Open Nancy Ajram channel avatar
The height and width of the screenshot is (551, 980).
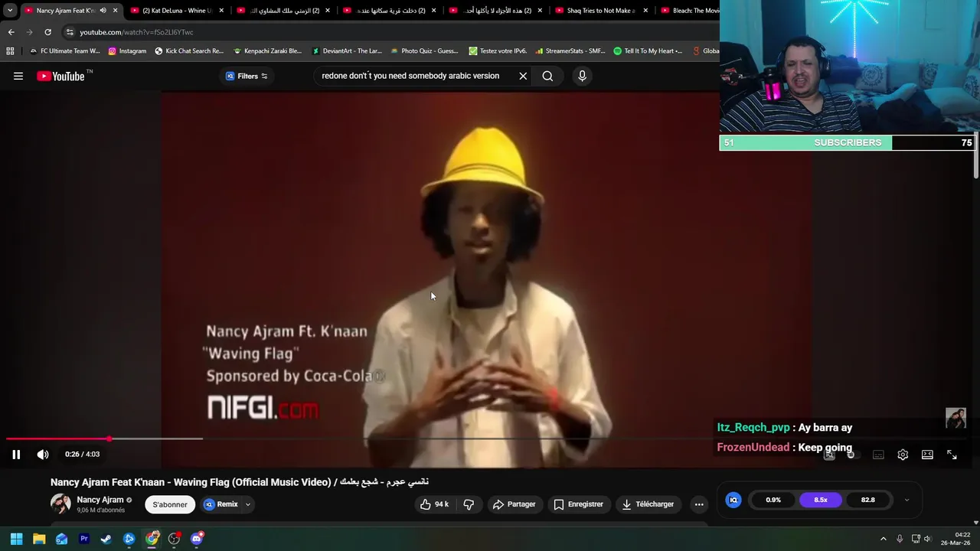pyautogui.click(x=60, y=504)
